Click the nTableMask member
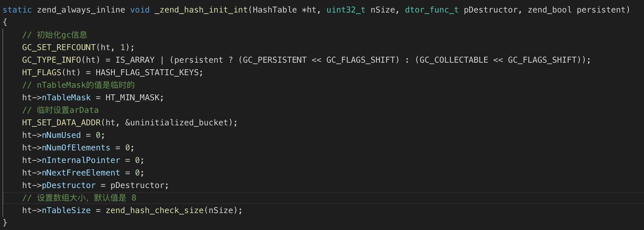Screen dimensions: 644x230 (x=66, y=97)
